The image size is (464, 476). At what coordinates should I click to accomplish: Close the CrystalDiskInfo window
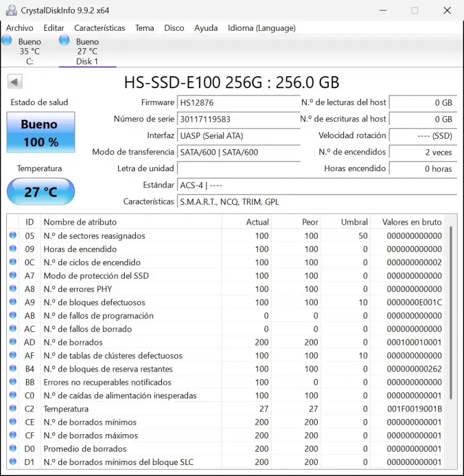pos(447,10)
